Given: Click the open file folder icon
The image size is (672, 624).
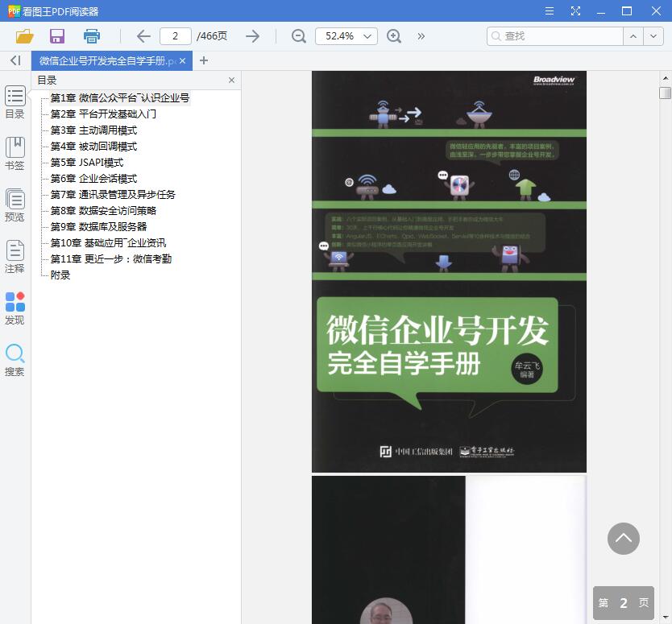Looking at the screenshot, I should [x=24, y=36].
